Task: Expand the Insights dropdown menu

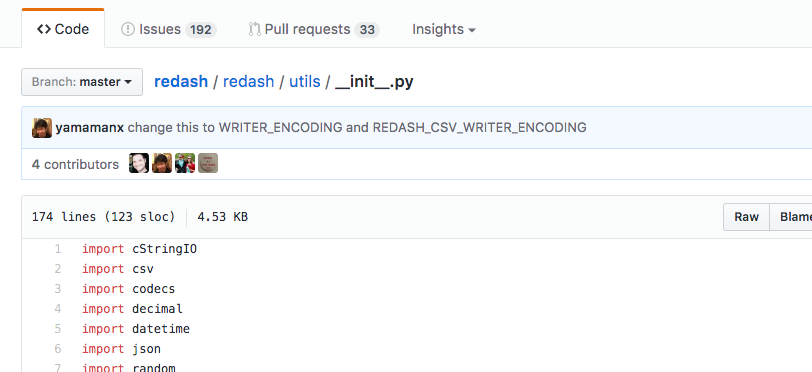Action: click(444, 30)
